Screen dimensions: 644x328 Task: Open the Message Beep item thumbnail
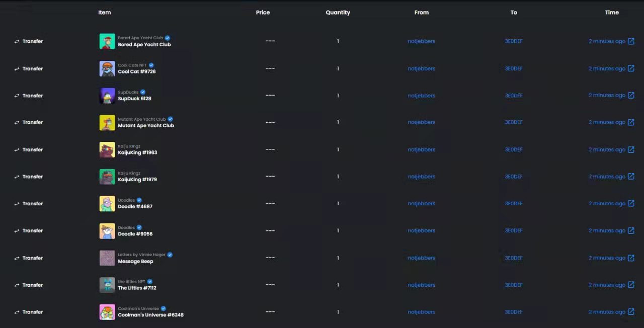[x=107, y=258]
